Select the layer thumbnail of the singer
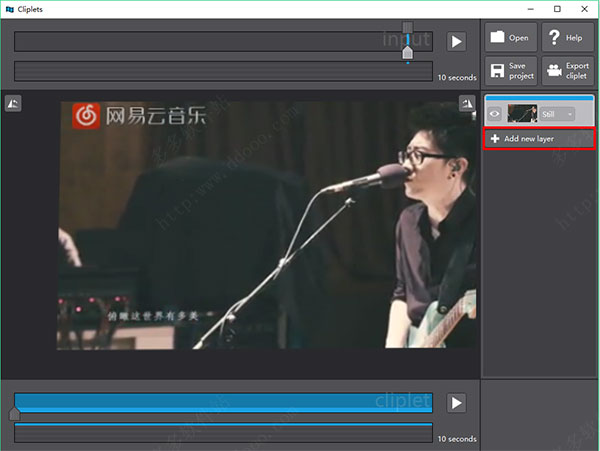Screen dimensions: 600x451 coord(522,114)
